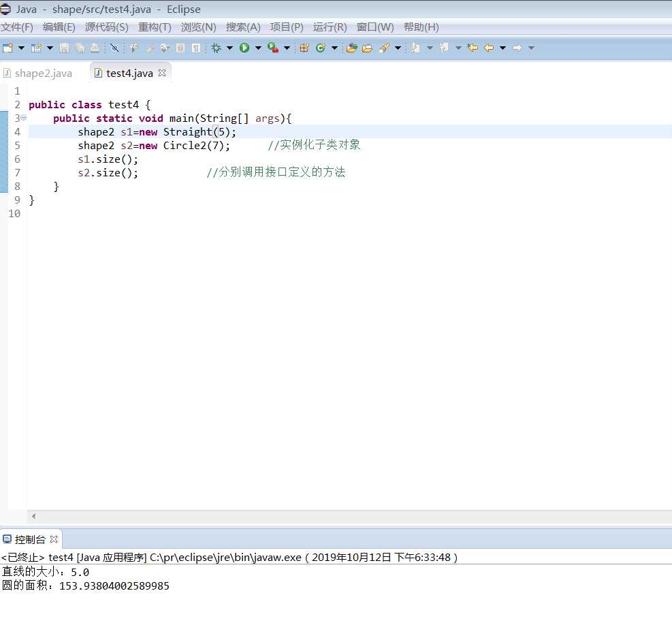Open the Previous Annotation dropdown arrow
Image resolution: width=672 pixels, height=625 pixels.
(x=458, y=48)
